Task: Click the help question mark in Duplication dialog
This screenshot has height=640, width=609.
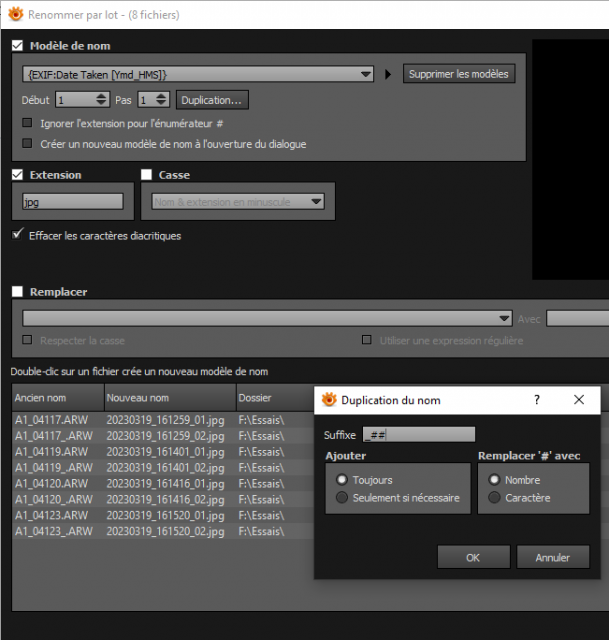Action: click(537, 400)
